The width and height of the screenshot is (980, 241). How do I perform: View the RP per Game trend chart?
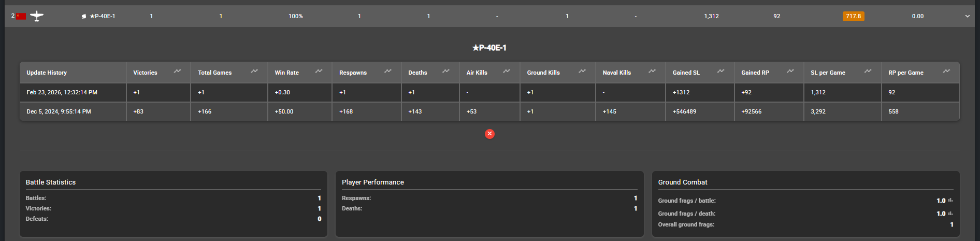coord(946,71)
